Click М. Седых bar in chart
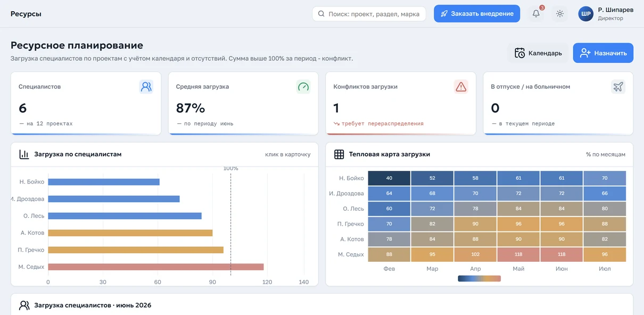 [156, 267]
